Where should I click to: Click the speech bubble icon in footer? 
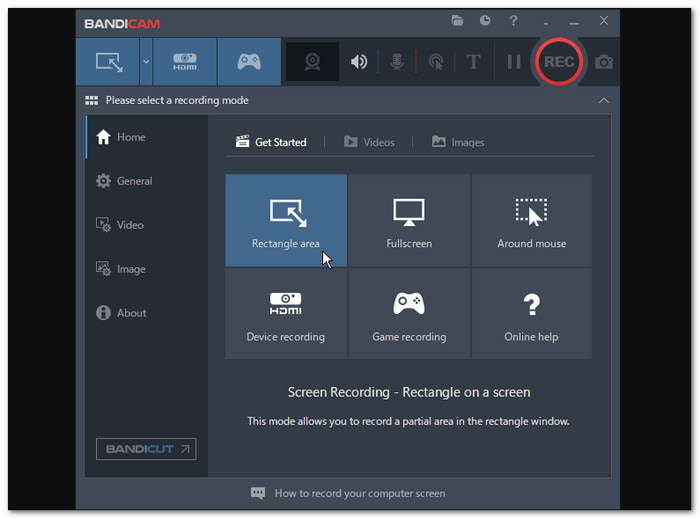click(258, 493)
